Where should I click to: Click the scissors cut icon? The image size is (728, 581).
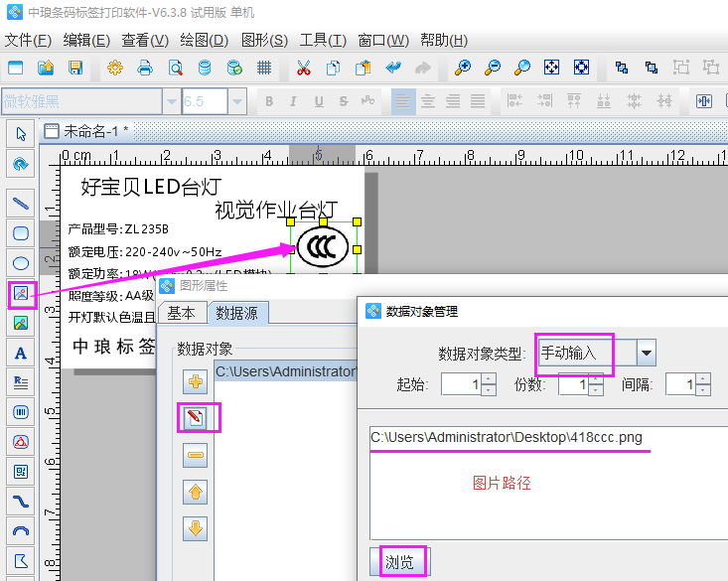[304, 68]
